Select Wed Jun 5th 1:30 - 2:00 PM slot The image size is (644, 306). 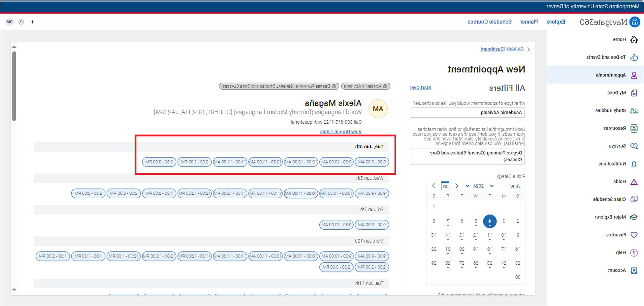[x=159, y=193]
